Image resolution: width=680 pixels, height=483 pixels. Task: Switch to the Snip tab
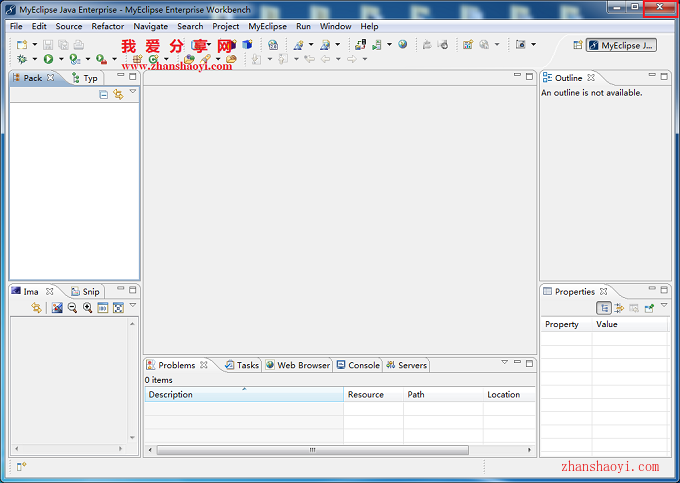(85, 291)
